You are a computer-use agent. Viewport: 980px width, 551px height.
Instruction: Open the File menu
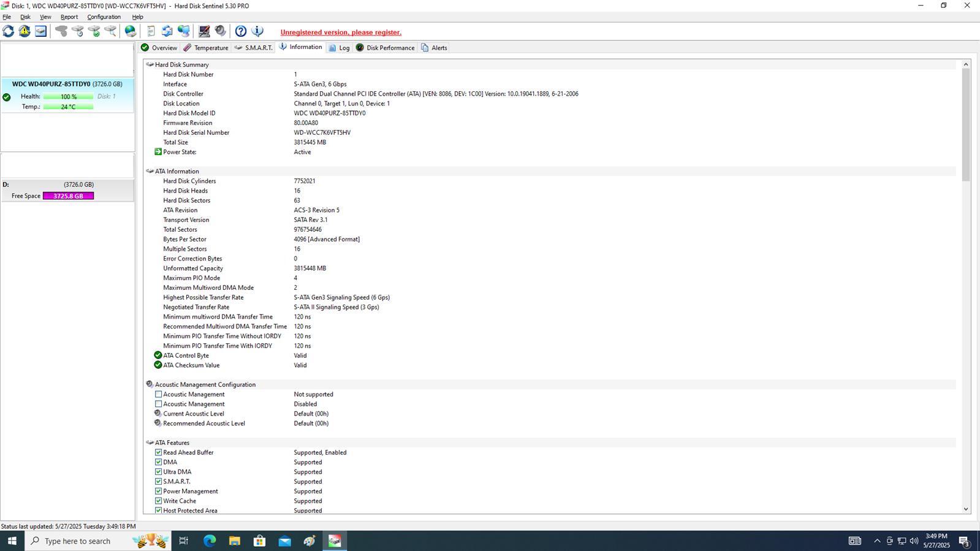coord(7,17)
